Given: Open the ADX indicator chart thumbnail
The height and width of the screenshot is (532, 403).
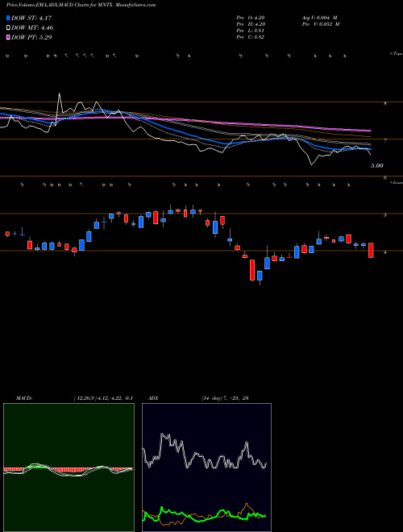Looking at the screenshot, I should (x=206, y=468).
